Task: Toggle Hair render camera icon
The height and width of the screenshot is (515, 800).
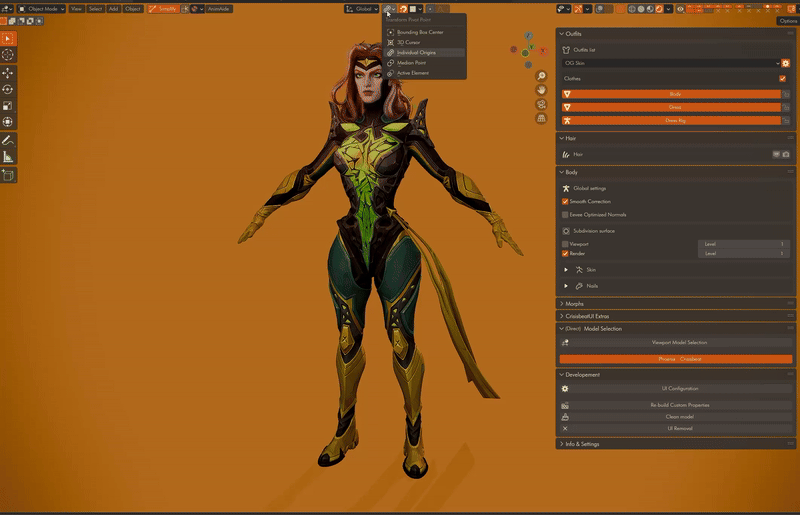Action: tap(786, 154)
